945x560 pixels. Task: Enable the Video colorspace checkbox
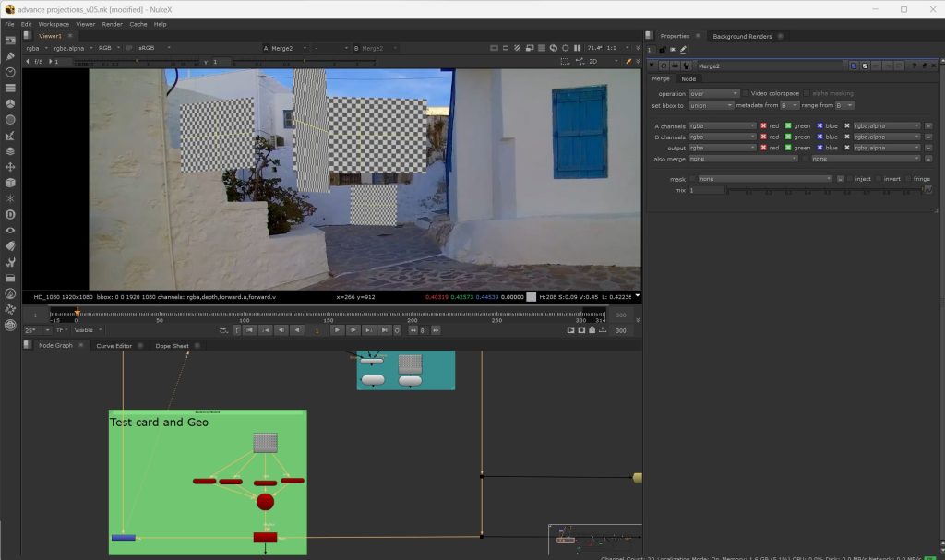746,93
